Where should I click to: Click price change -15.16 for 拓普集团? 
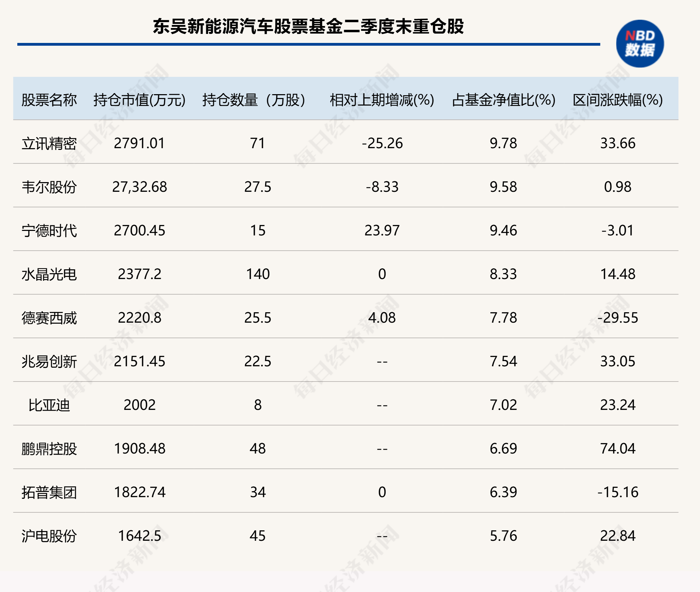tap(618, 492)
